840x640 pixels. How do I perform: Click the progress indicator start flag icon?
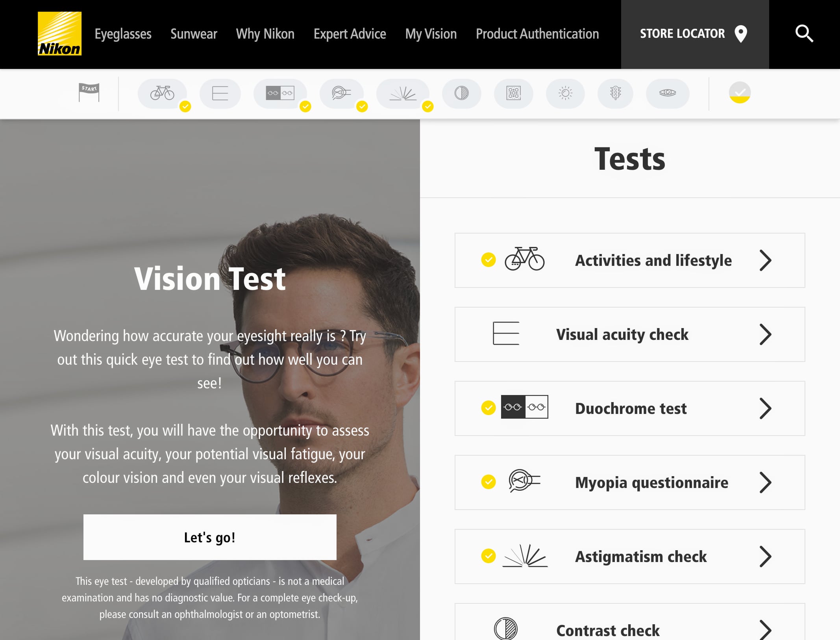point(89,92)
